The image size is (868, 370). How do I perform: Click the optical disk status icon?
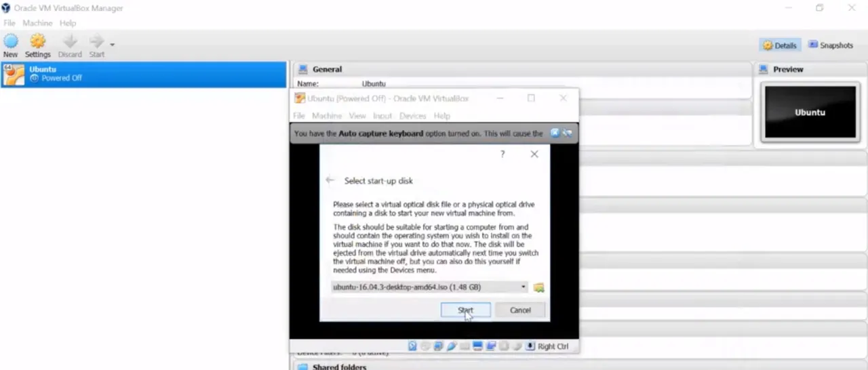pyautogui.click(x=425, y=346)
